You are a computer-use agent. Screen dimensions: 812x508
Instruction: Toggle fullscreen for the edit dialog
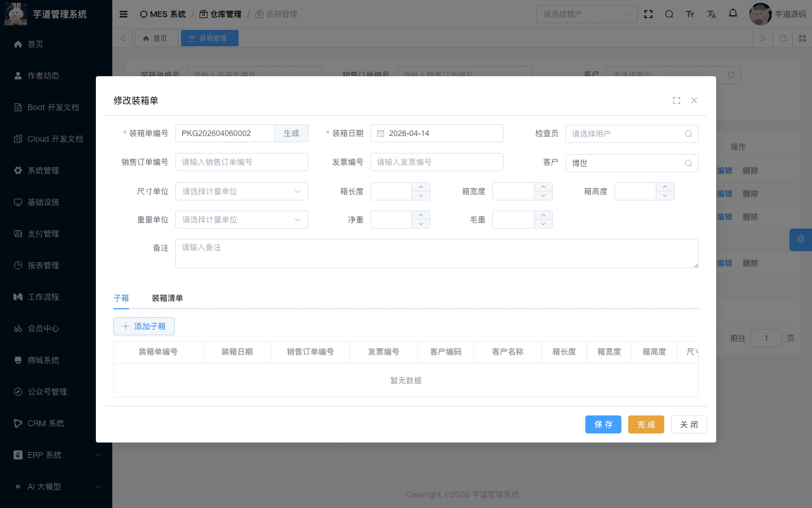[x=677, y=100]
